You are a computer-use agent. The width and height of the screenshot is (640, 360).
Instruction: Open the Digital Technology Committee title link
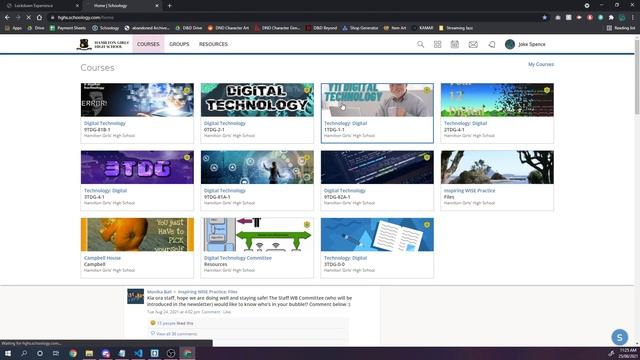(238, 258)
